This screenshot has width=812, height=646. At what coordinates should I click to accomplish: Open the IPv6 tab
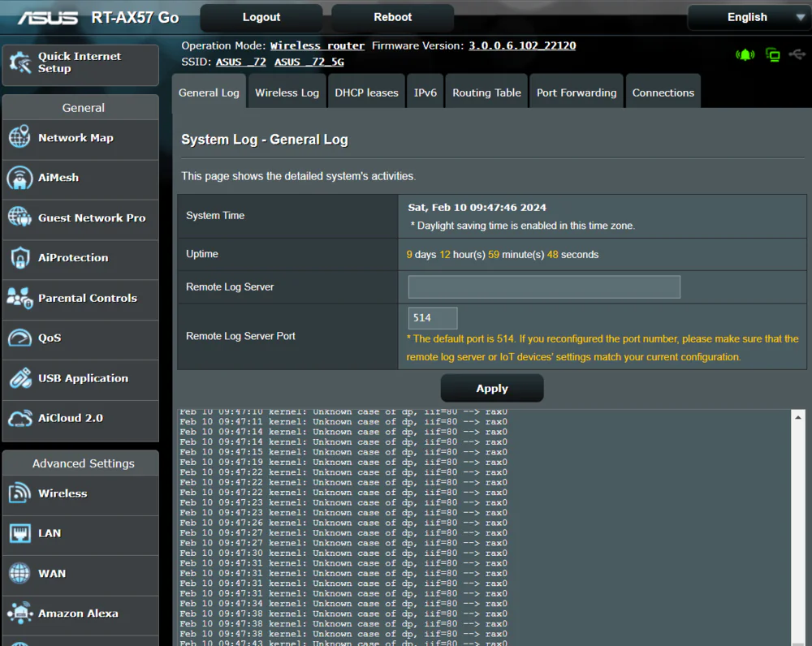[x=425, y=93]
